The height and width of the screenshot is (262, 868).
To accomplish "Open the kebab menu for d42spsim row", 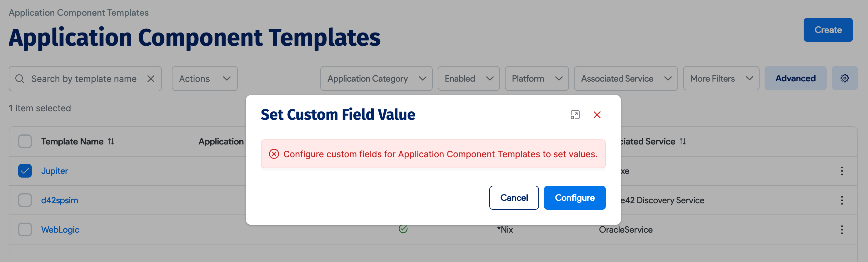I will 841,200.
